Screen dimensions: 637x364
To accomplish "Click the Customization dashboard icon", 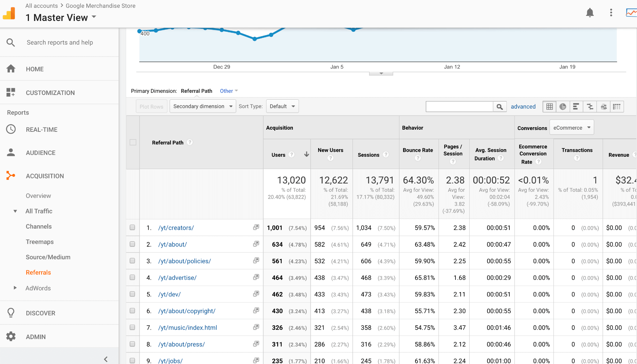I will [x=11, y=92].
